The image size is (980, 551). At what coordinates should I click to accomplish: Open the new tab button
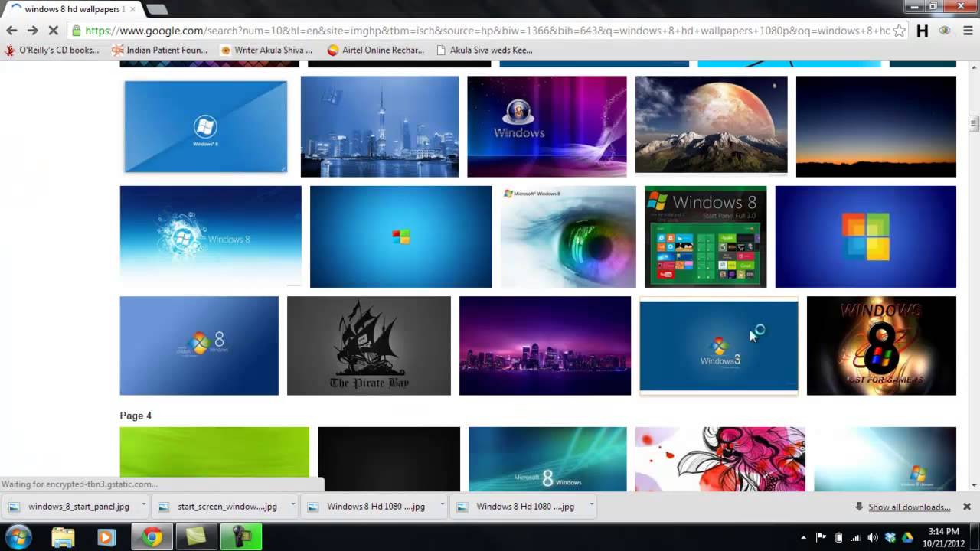coord(156,9)
